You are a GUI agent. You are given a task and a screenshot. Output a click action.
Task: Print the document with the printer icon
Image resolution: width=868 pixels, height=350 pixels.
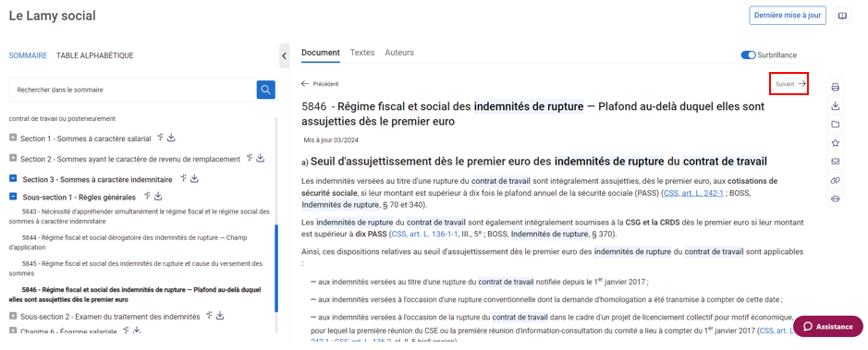(x=836, y=87)
